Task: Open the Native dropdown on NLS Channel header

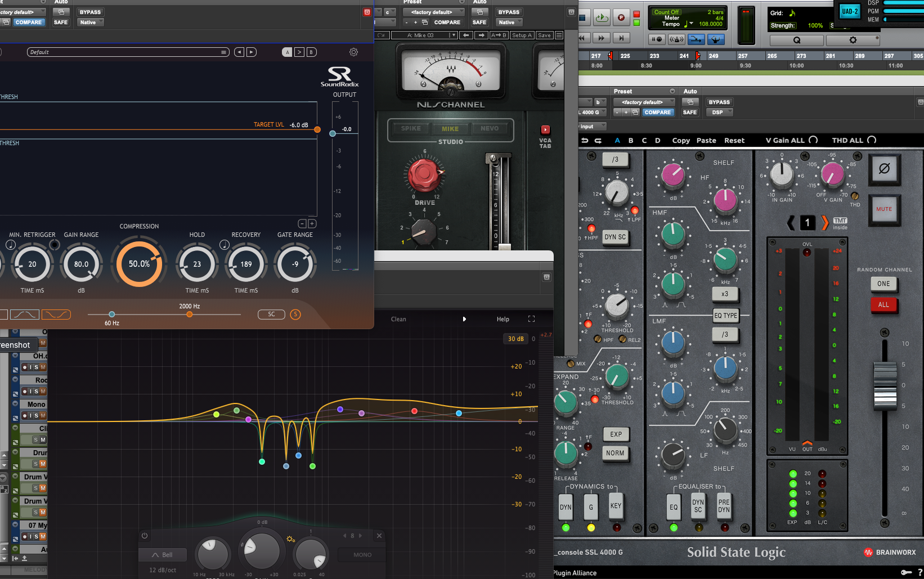Action: (509, 23)
